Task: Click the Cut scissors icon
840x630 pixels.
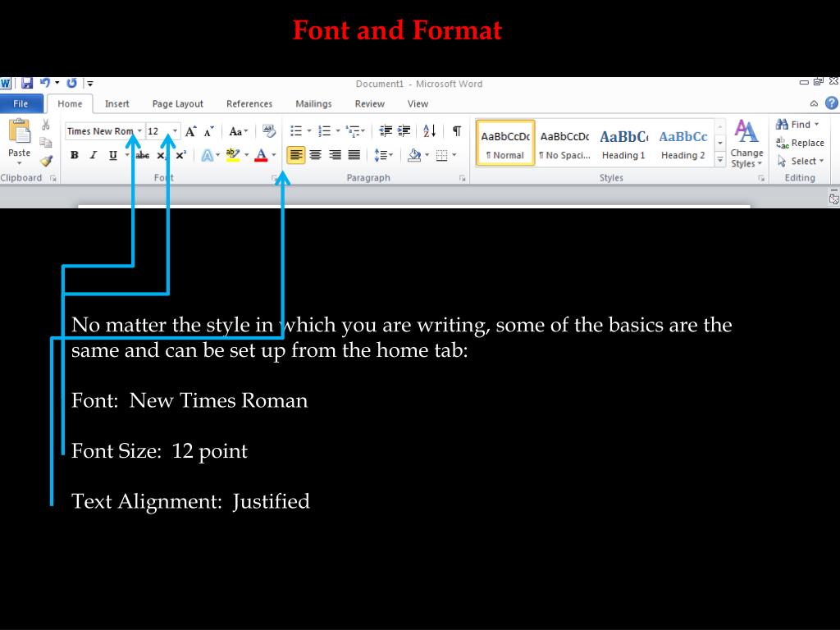Action: point(46,125)
